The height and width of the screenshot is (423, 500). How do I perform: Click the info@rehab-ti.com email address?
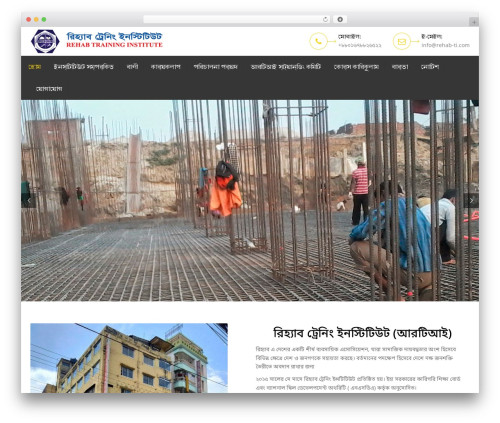click(446, 45)
